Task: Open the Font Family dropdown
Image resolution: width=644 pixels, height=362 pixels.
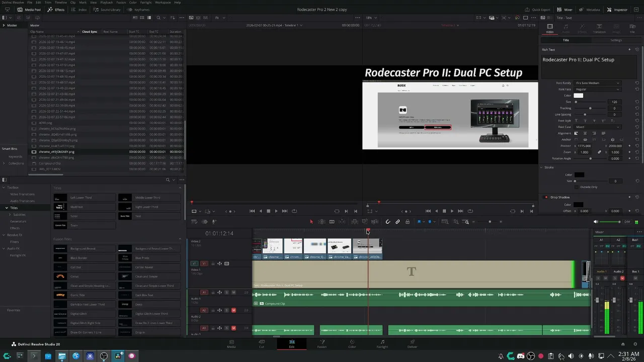Action: (x=597, y=83)
